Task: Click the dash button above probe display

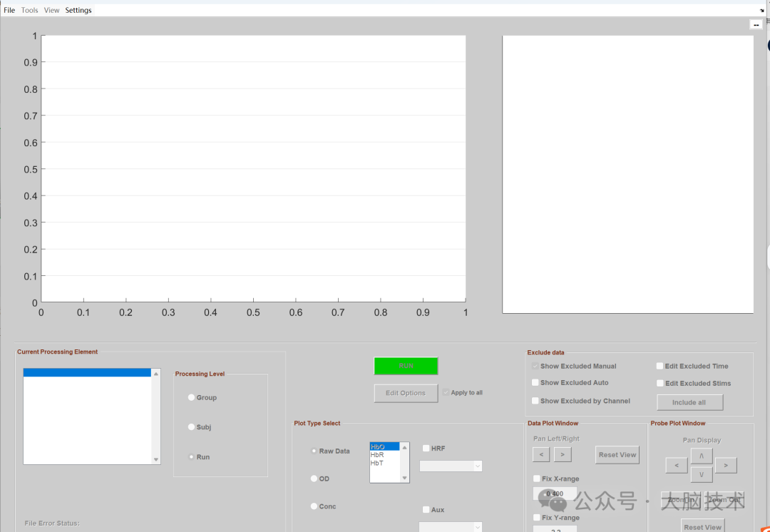Action: [x=756, y=24]
